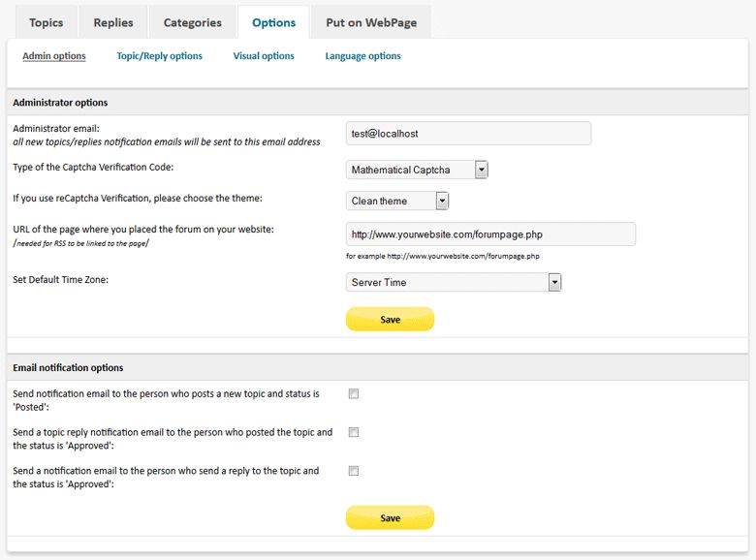This screenshot has width=756, height=560.
Task: Toggle topic reply notification to topic poster checkbox
Action: 354,432
